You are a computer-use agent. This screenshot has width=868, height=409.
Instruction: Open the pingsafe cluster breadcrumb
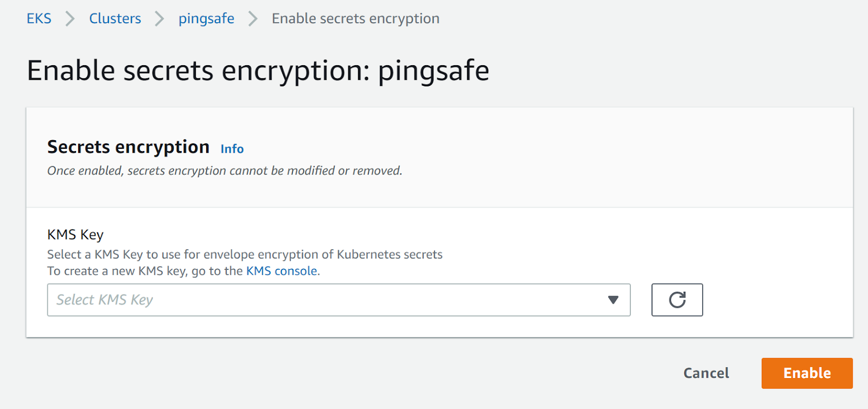(206, 18)
